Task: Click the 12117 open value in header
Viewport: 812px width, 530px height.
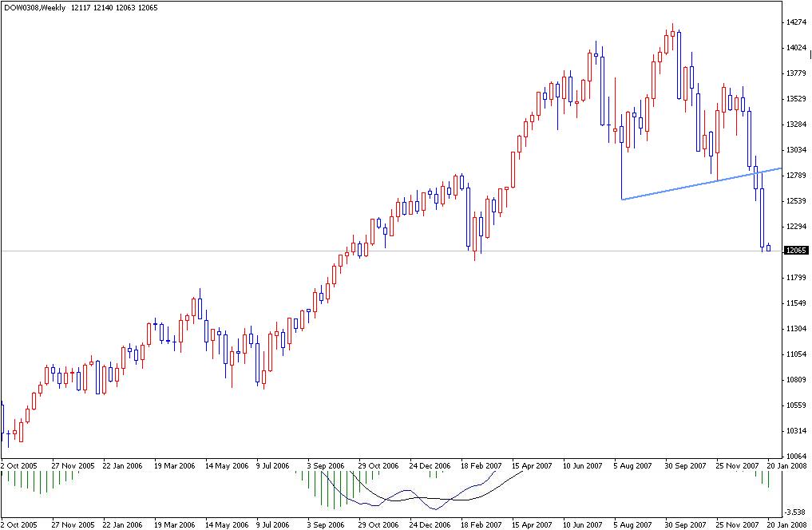Action: (x=81, y=8)
